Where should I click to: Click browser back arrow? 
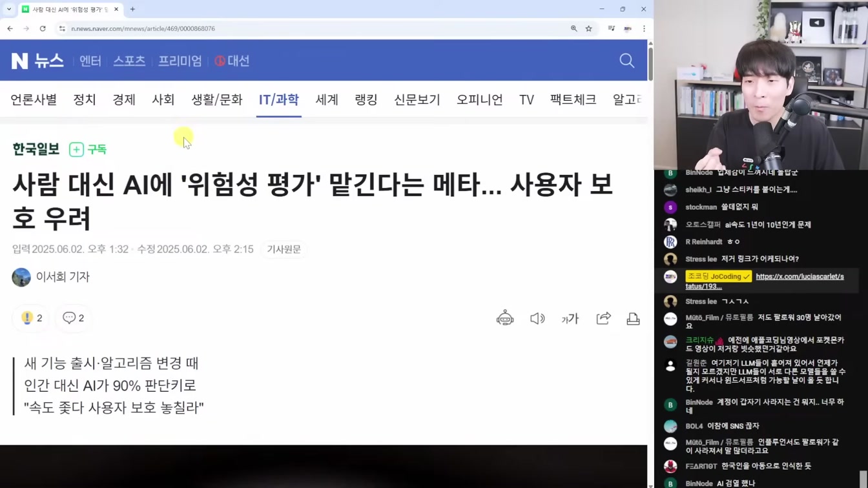10,28
